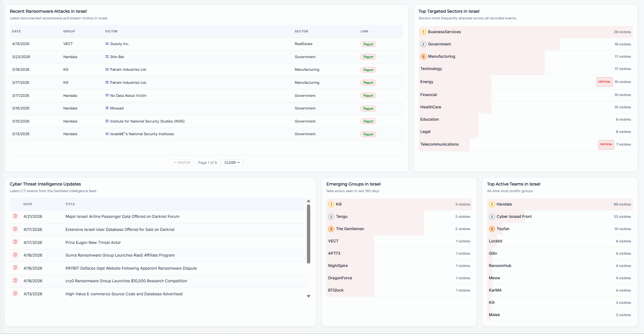Select NightSpire in Emerging Groups
This screenshot has width=644, height=334.
point(399,266)
